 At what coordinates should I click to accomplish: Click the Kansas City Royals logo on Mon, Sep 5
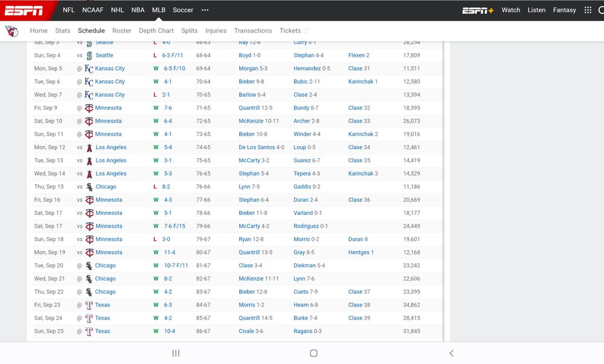(x=89, y=68)
